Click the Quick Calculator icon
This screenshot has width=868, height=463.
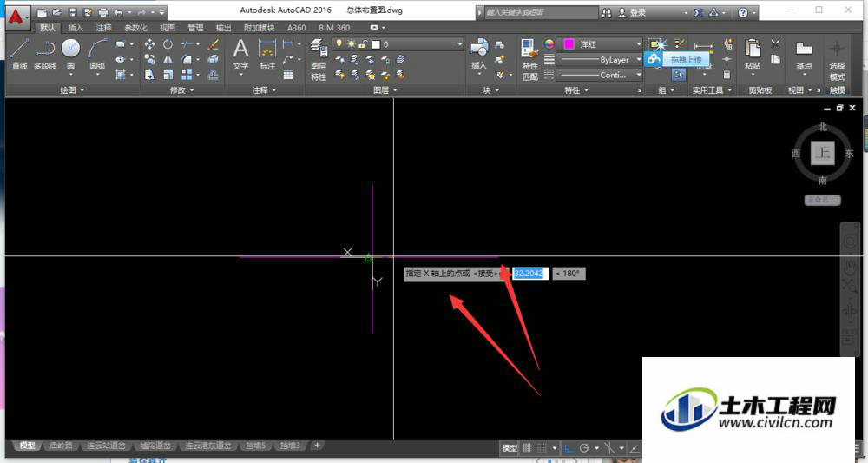[727, 74]
